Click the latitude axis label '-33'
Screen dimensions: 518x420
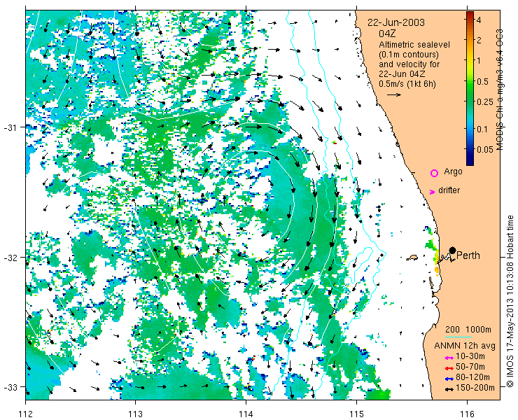click(10, 386)
